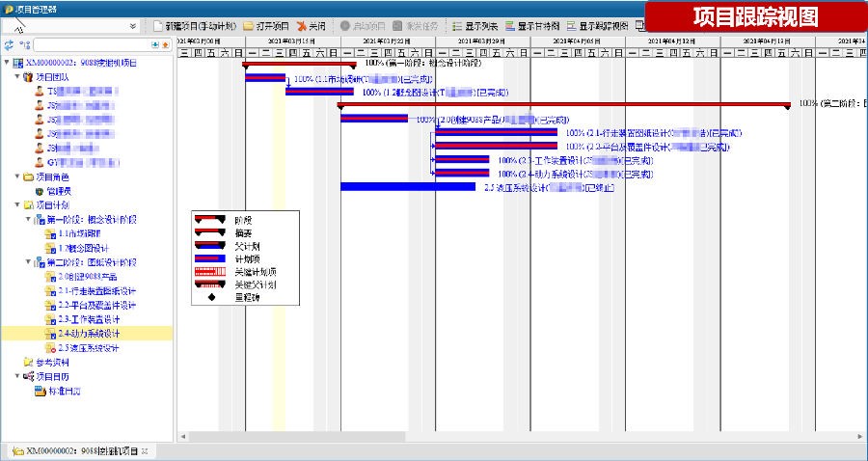Select the XM00000002：9088挖掘机项目 bottom tab
Image resolution: width=868 pixels, height=461 pixels.
click(79, 451)
